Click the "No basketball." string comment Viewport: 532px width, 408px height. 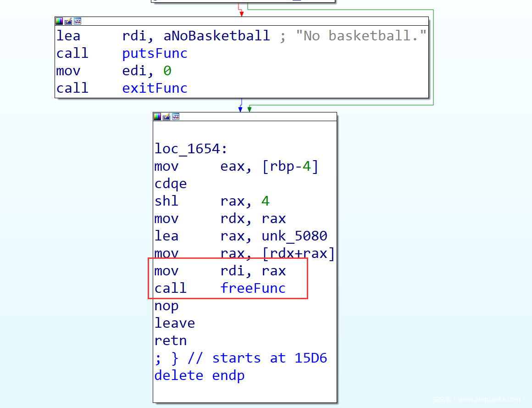coord(360,36)
